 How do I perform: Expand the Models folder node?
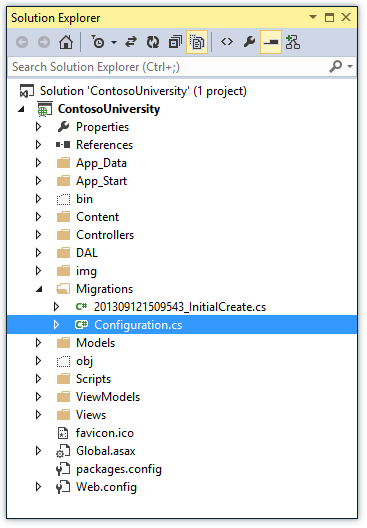coord(38,343)
